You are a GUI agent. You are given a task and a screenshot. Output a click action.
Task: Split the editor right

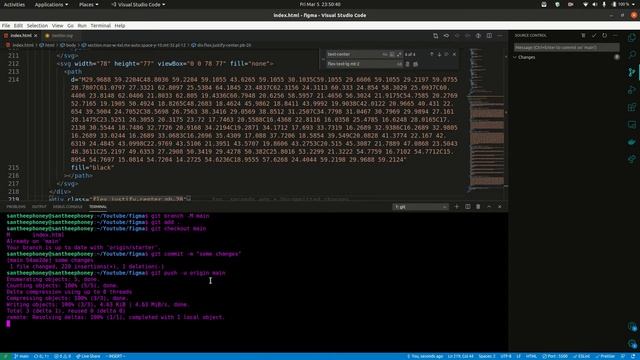point(489,36)
